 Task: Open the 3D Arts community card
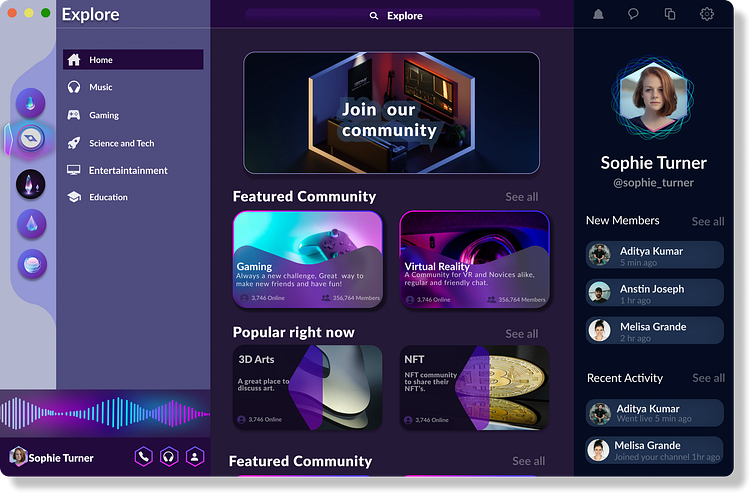307,388
